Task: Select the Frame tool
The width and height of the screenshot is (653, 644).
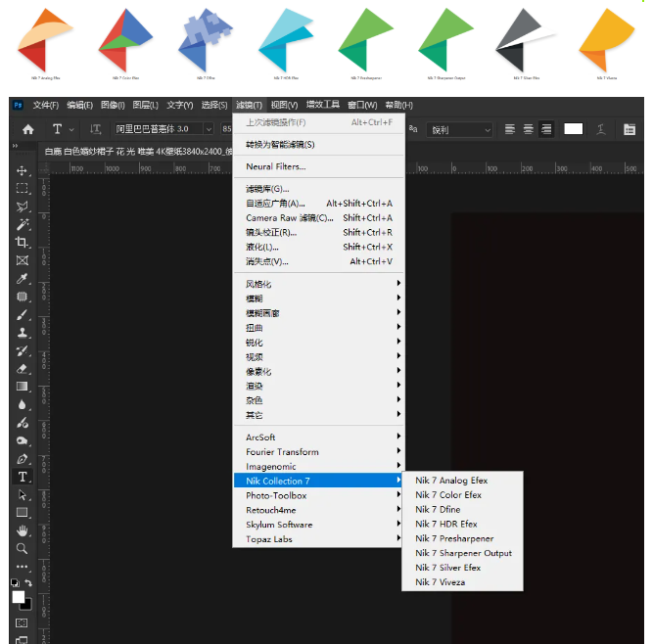Action: point(23,260)
